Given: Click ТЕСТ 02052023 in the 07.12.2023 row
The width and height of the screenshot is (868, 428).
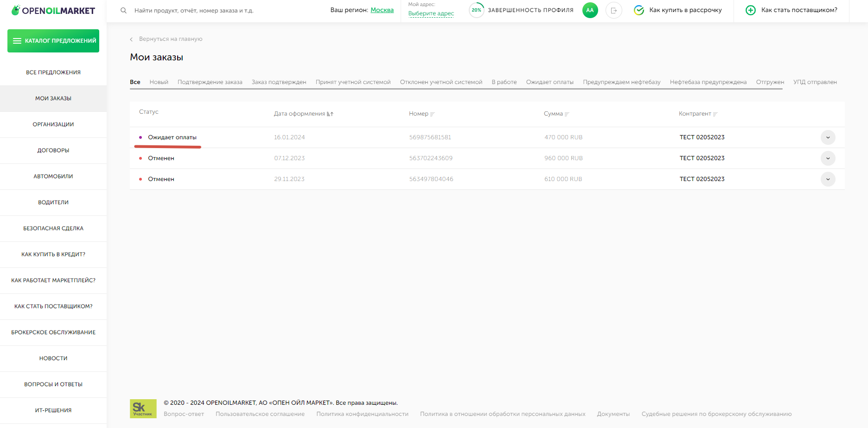Looking at the screenshot, I should coord(702,158).
